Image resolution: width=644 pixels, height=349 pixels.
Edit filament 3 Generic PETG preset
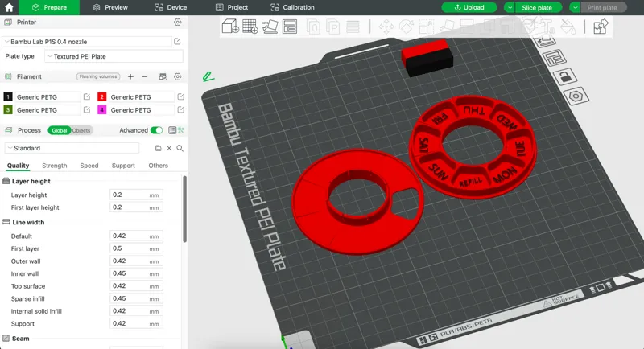(x=87, y=110)
